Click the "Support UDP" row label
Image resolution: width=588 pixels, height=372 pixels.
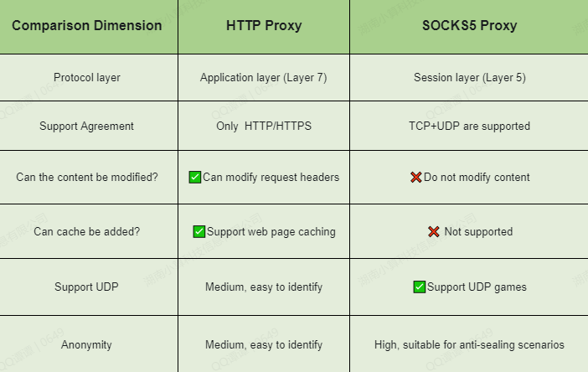tap(87, 287)
